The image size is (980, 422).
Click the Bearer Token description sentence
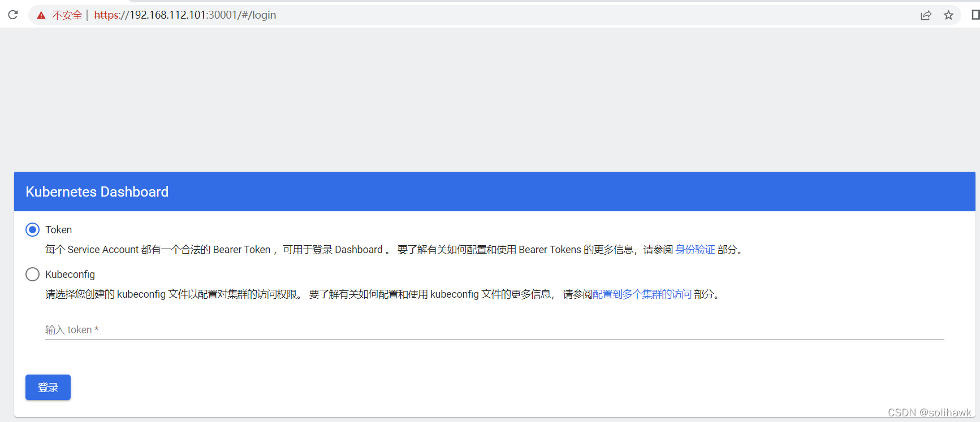395,250
